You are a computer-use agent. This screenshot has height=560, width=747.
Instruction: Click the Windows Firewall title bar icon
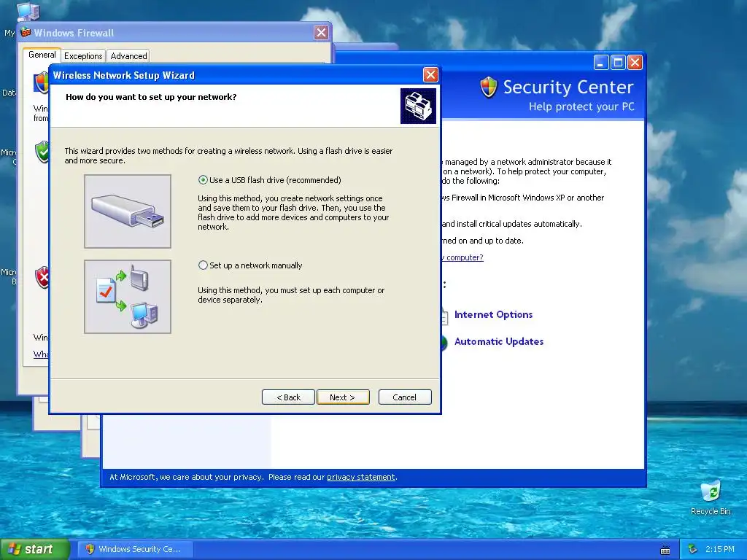tap(26, 33)
